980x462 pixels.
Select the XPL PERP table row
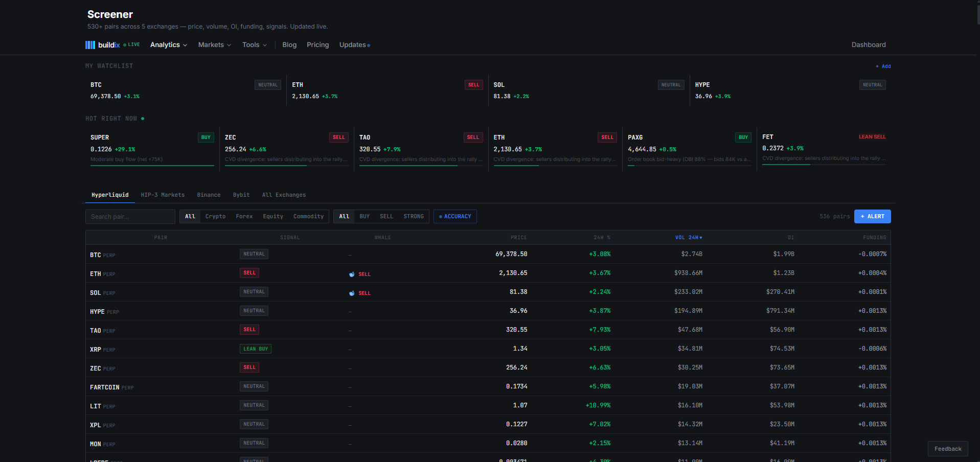coord(488,424)
